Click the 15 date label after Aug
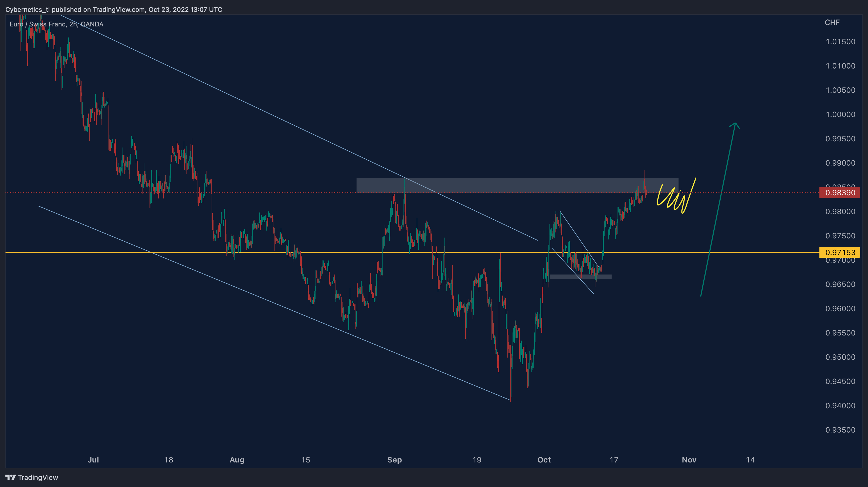The image size is (868, 487). [306, 460]
